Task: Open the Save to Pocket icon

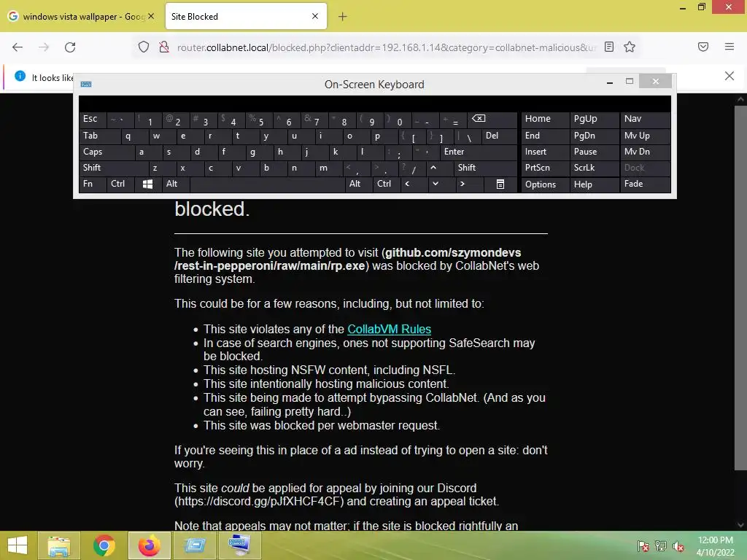Action: click(703, 47)
